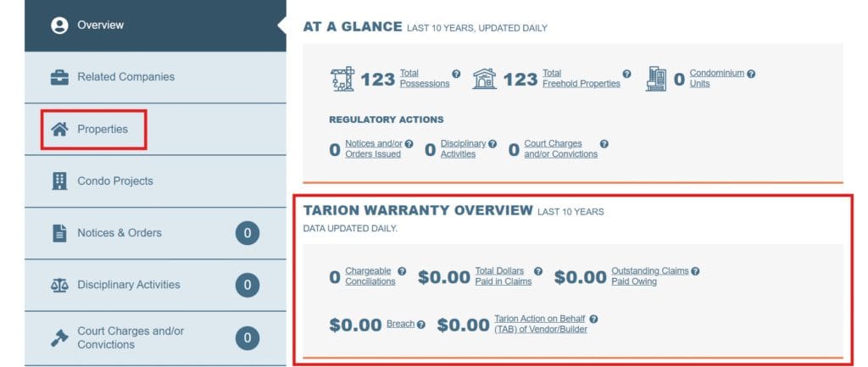The width and height of the screenshot is (868, 367).
Task: Open Notices & Orders sidebar item
Action: tap(119, 233)
